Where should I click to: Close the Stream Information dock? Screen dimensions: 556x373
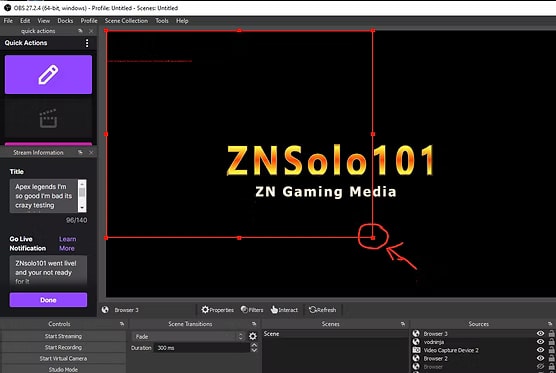[91, 152]
